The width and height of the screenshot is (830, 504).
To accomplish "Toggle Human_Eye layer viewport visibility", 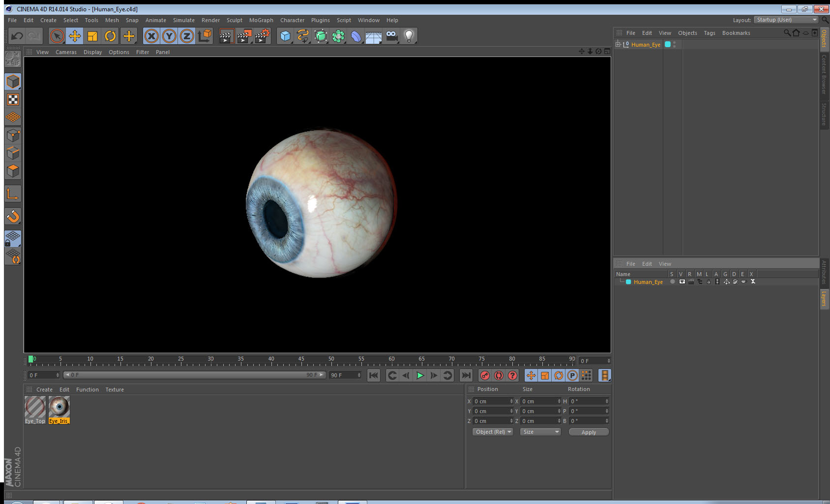I will (x=682, y=282).
